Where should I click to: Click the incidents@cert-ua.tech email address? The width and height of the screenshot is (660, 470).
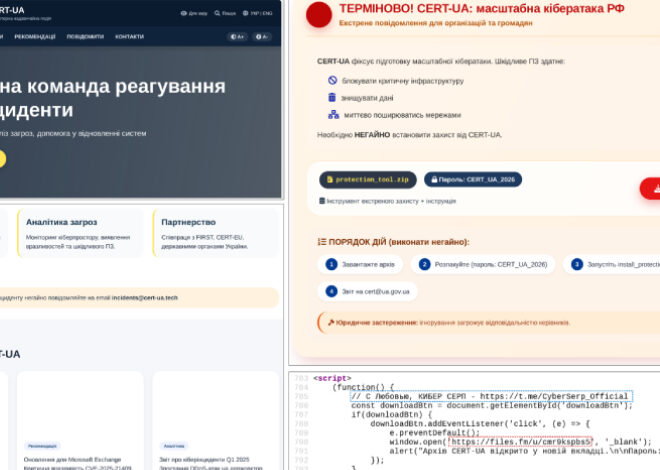pyautogui.click(x=145, y=297)
